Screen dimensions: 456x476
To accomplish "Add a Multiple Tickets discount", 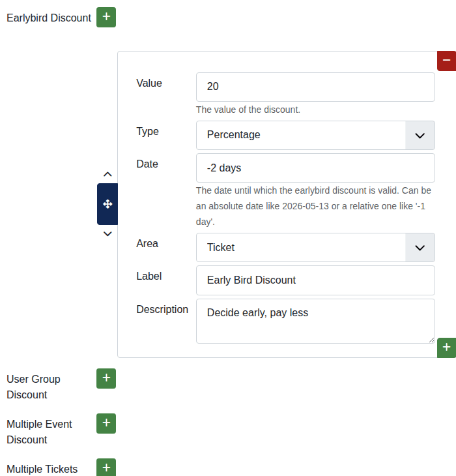I will (x=106, y=468).
